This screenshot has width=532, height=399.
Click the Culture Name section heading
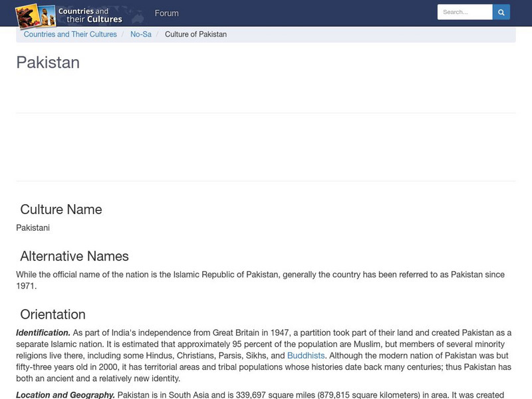point(60,209)
